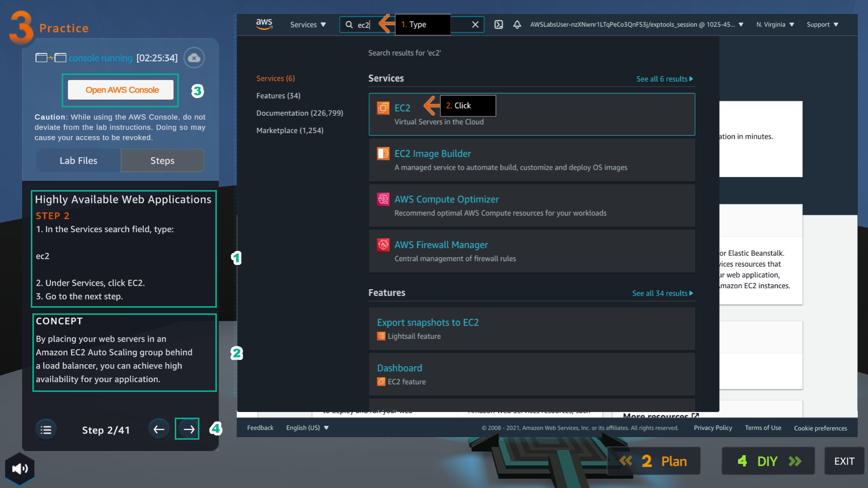Click See all 34 results link
Viewport: 868px width, 488px height.
[662, 293]
